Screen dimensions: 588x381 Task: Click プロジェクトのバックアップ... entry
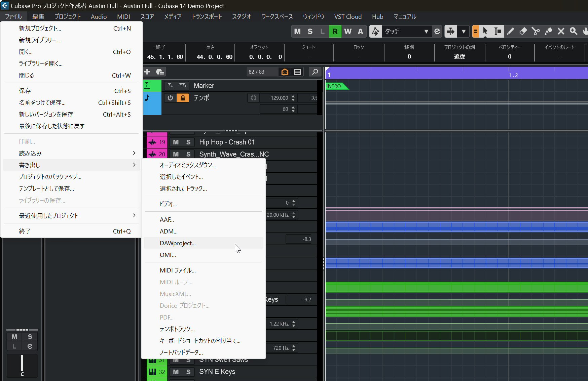click(71, 177)
